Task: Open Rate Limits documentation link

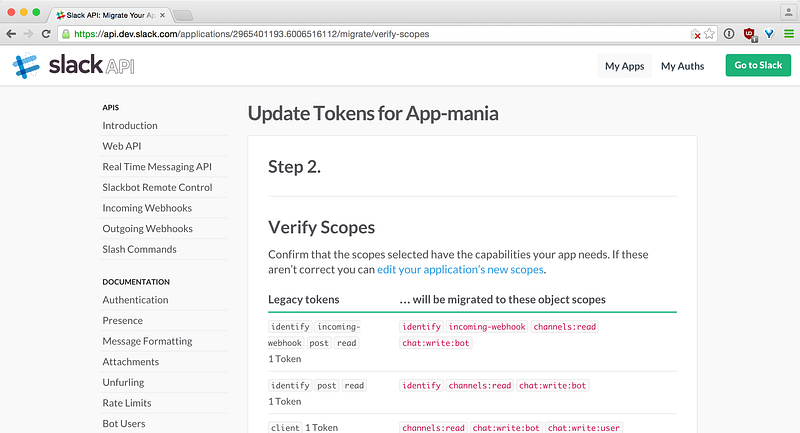Action: (127, 403)
